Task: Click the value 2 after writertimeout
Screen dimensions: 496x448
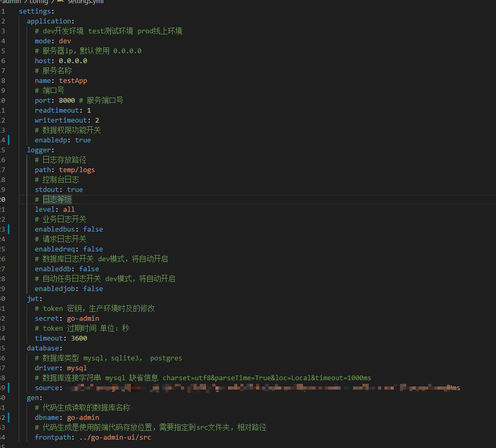Action: tap(97, 120)
